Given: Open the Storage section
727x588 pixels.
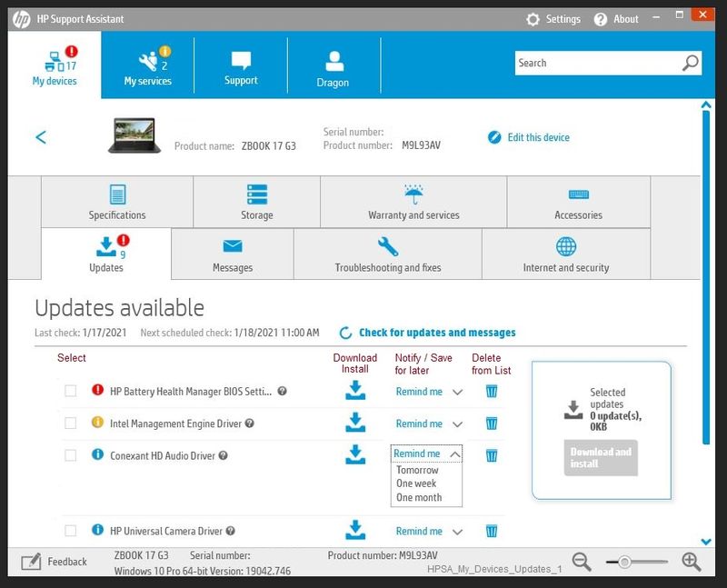Looking at the screenshot, I should tap(257, 202).
